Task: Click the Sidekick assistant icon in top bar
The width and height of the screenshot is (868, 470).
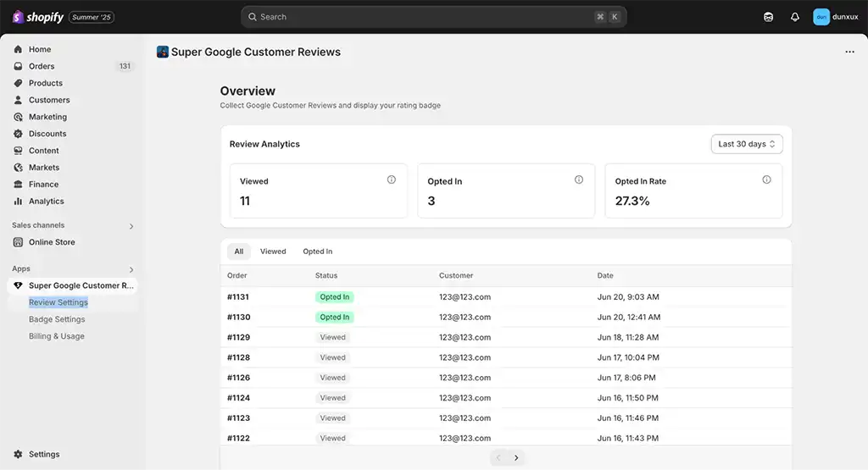Action: (x=768, y=17)
